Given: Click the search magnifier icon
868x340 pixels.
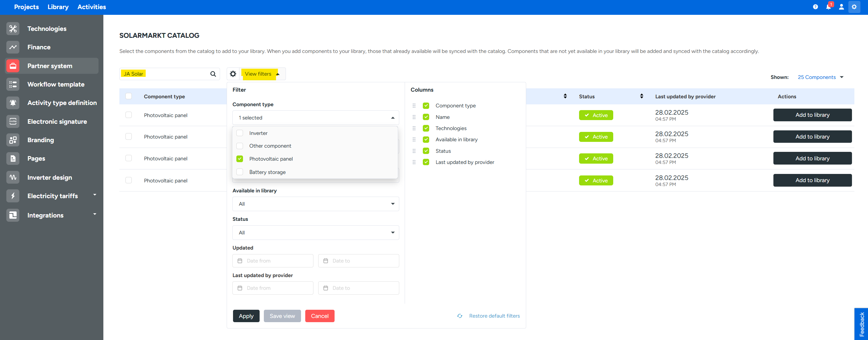Looking at the screenshot, I should [x=213, y=74].
